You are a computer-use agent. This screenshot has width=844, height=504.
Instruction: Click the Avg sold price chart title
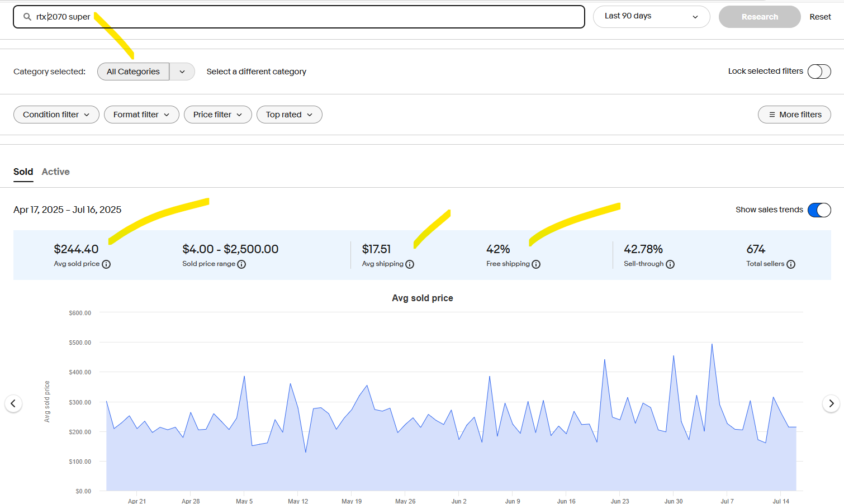coord(423,298)
